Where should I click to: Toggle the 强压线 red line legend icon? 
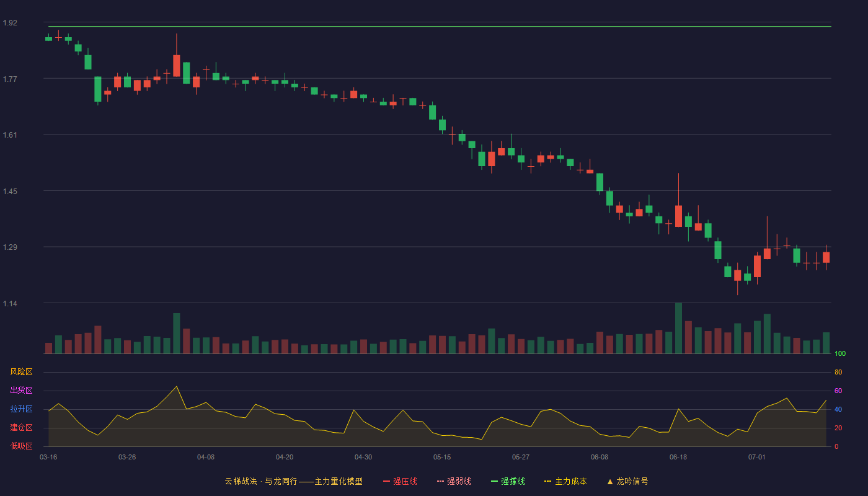pyautogui.click(x=386, y=481)
